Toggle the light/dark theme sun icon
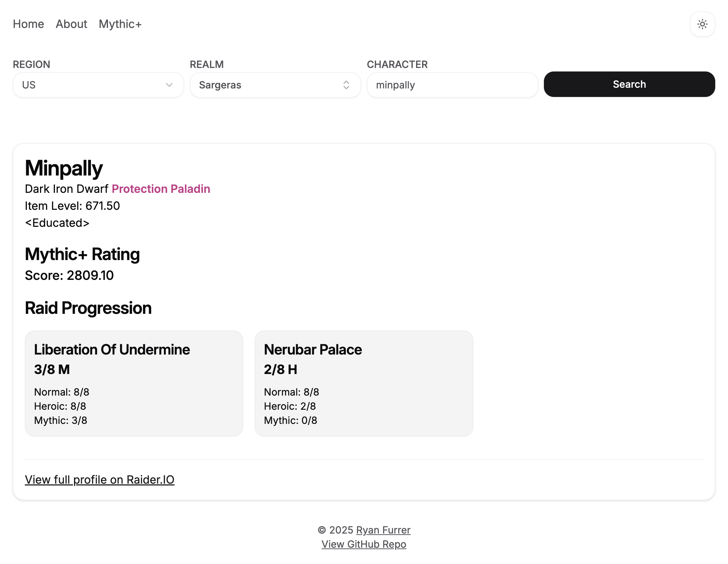The height and width of the screenshot is (564, 728). pyautogui.click(x=702, y=24)
